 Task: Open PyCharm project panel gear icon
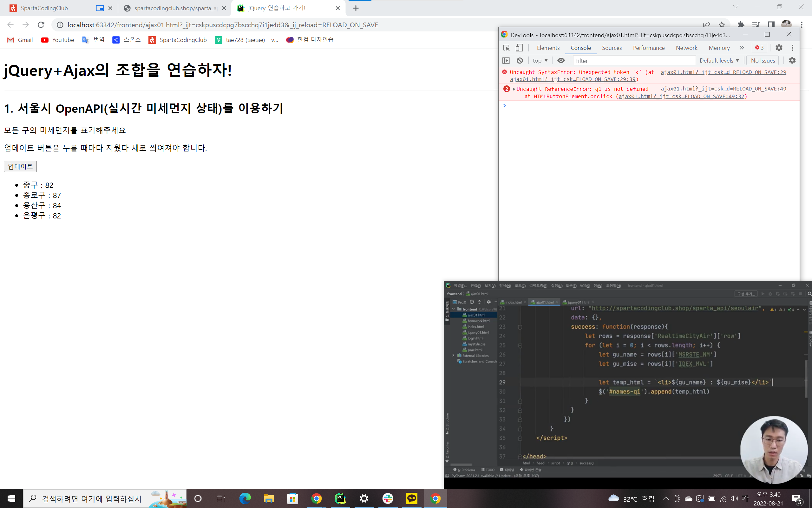[488, 302]
